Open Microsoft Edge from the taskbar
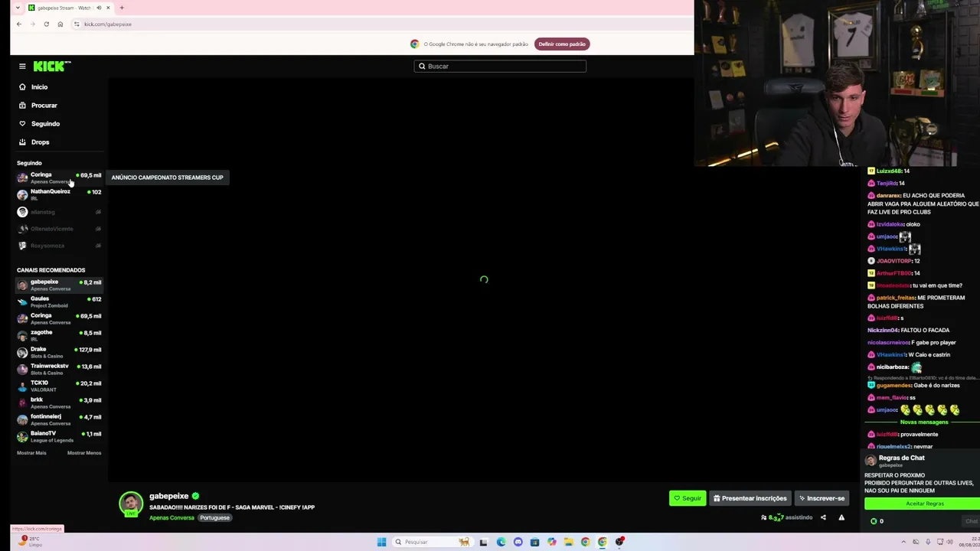Image resolution: width=980 pixels, height=551 pixels. tap(501, 542)
